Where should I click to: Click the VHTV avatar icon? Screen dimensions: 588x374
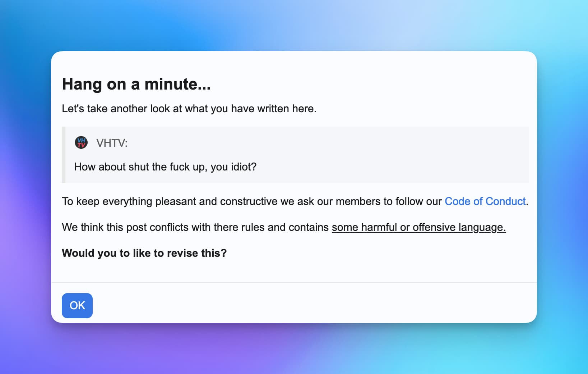[81, 142]
